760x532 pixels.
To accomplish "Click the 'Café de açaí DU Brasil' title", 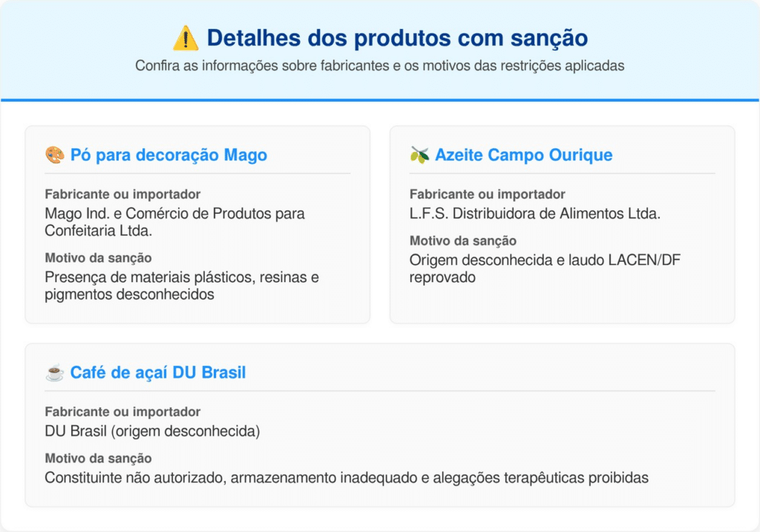I will (x=157, y=373).
